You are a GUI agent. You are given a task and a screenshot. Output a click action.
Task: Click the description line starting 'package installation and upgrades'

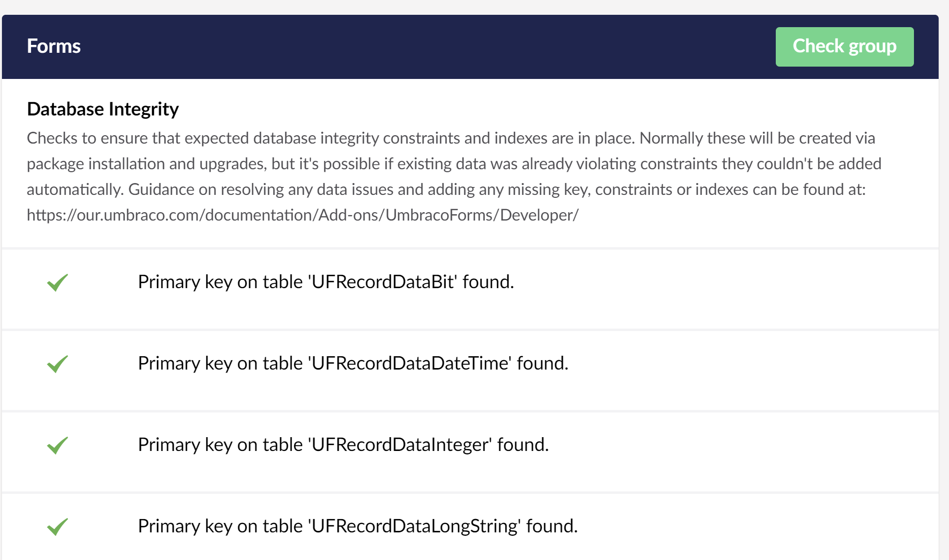coord(454,164)
